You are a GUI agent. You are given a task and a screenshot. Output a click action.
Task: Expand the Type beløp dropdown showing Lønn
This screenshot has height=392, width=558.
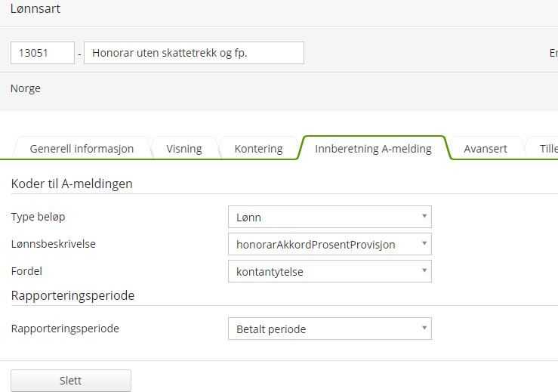coord(330,217)
